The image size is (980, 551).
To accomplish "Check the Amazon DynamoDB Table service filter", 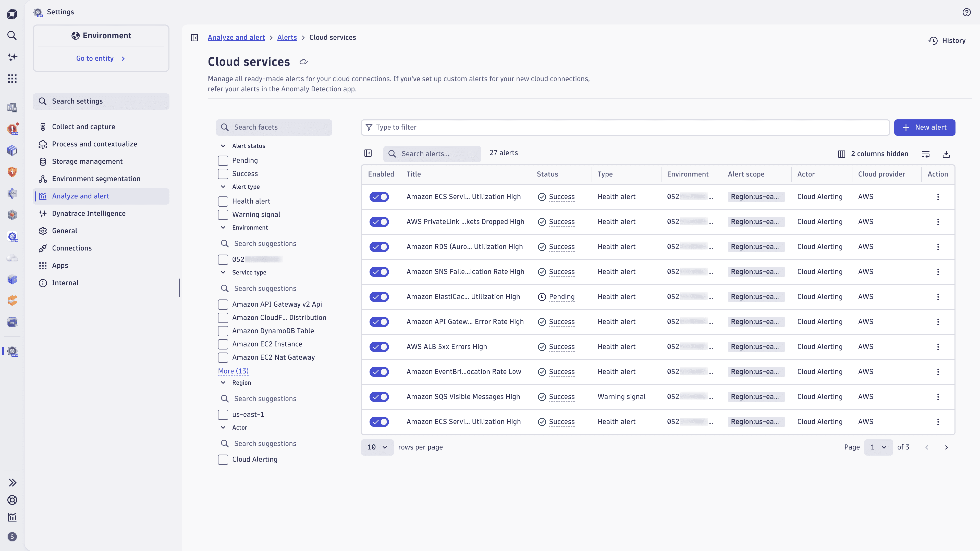I will pos(223,331).
